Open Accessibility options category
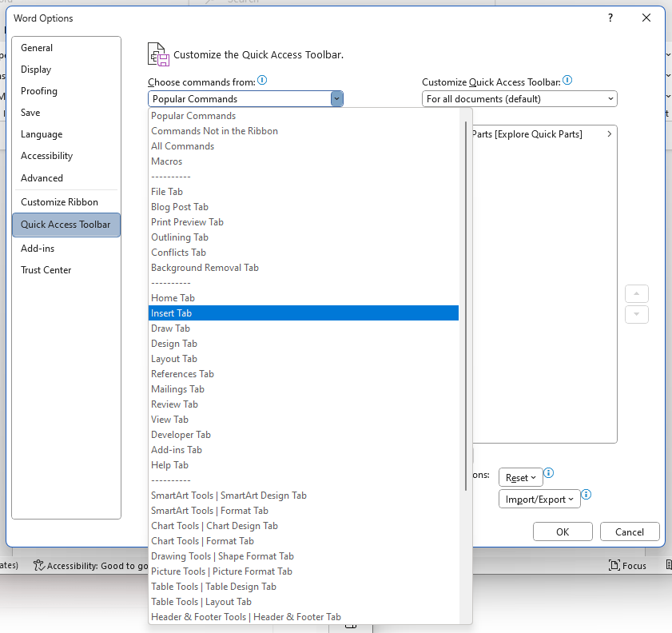 click(66, 156)
